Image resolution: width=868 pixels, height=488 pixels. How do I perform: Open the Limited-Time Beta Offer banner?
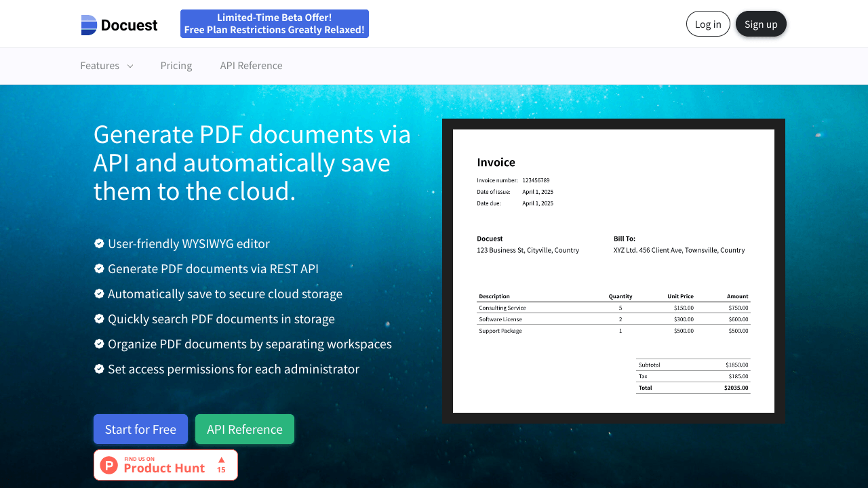point(275,24)
